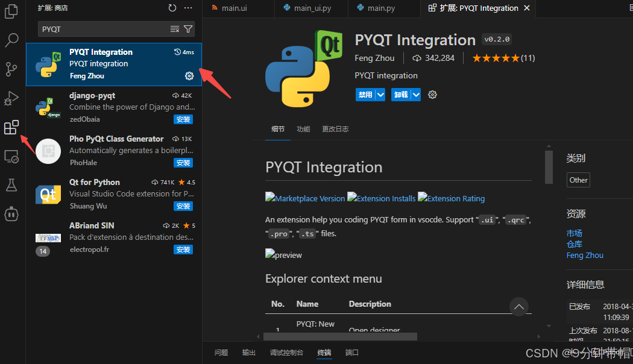This screenshot has height=364, width=633.
Task: Click the readme vertical scrollbar thumb
Action: tap(549, 167)
